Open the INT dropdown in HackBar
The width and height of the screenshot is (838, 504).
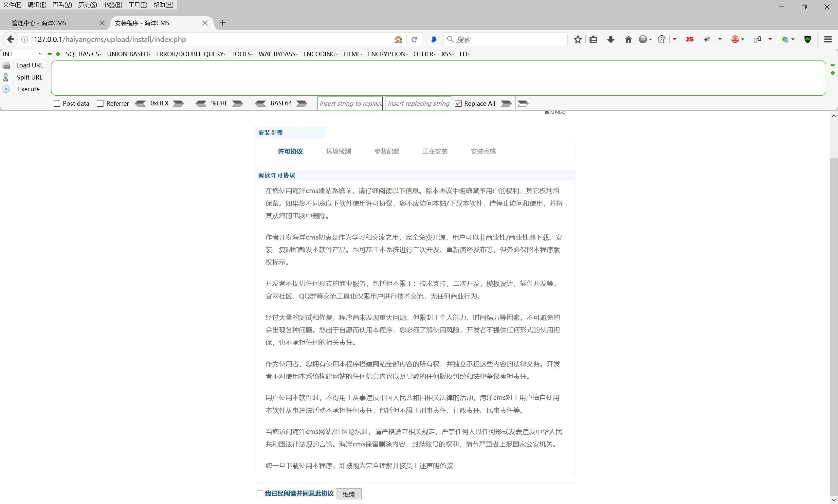click(x=22, y=54)
